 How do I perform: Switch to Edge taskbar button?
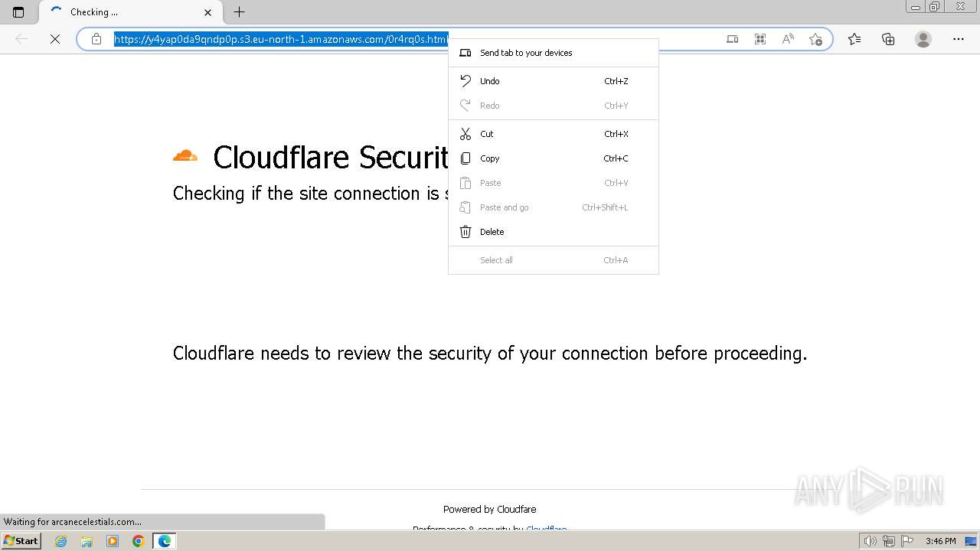[164, 541]
